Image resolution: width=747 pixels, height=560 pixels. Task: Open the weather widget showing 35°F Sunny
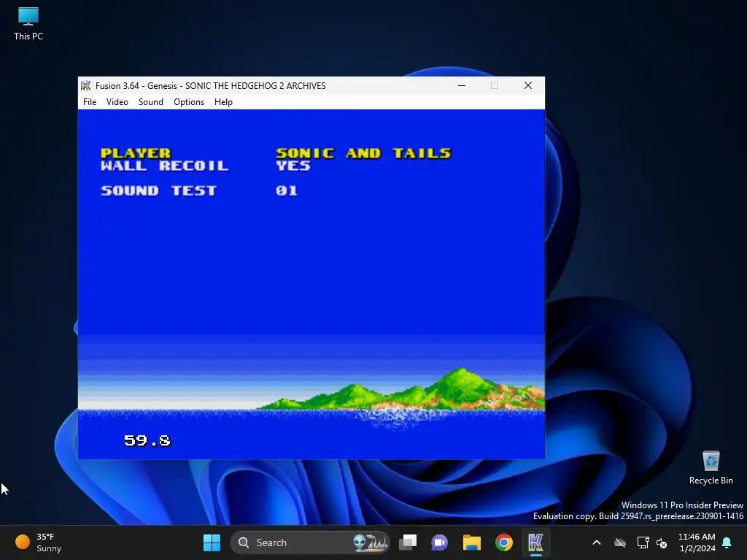[x=39, y=542]
